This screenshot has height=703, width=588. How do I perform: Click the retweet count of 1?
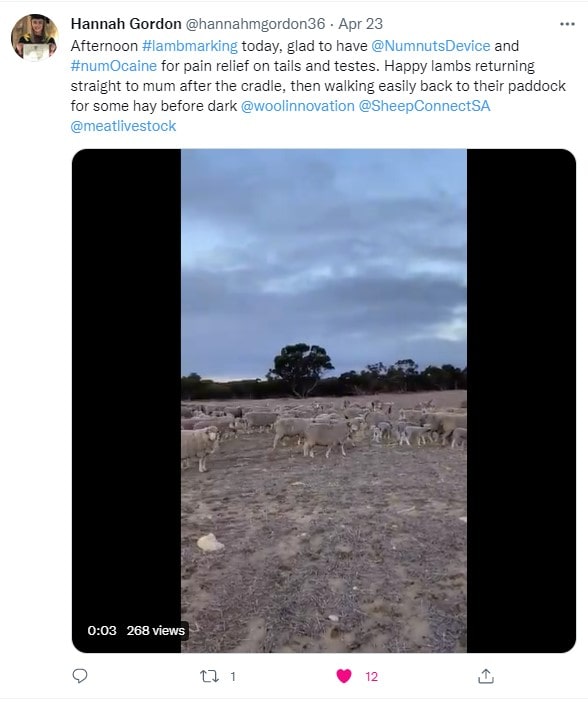point(233,677)
